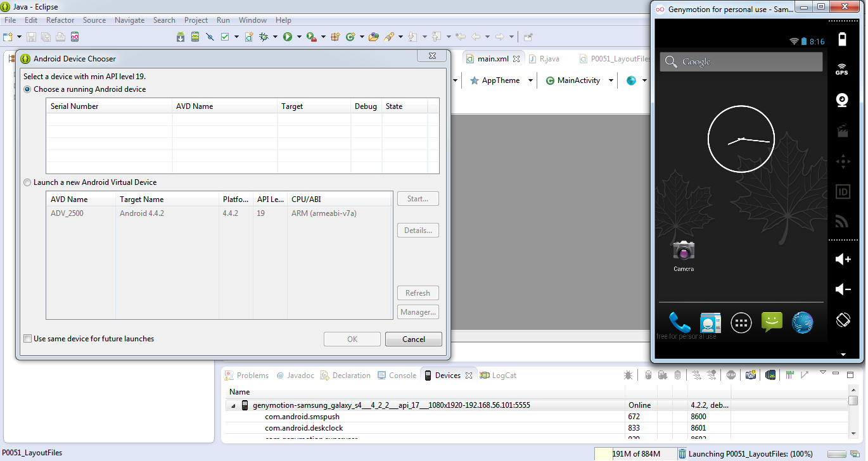Collapse the genymotion-samsung_galaxy_s4 device node

[x=233, y=405]
